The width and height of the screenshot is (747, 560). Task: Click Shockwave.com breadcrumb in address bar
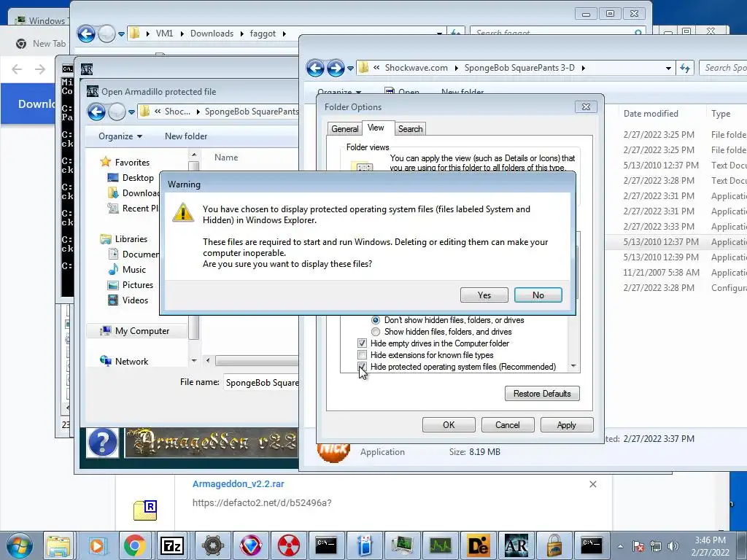click(416, 68)
